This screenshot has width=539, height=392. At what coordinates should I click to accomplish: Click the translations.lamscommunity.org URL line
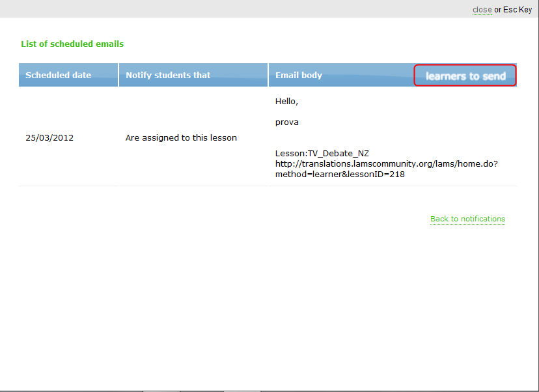[x=386, y=164]
